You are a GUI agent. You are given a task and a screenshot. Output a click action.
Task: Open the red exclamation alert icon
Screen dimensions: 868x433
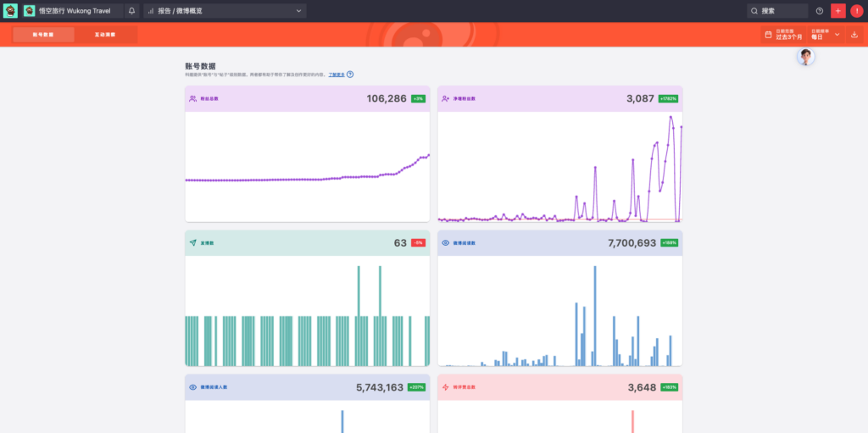pos(856,11)
